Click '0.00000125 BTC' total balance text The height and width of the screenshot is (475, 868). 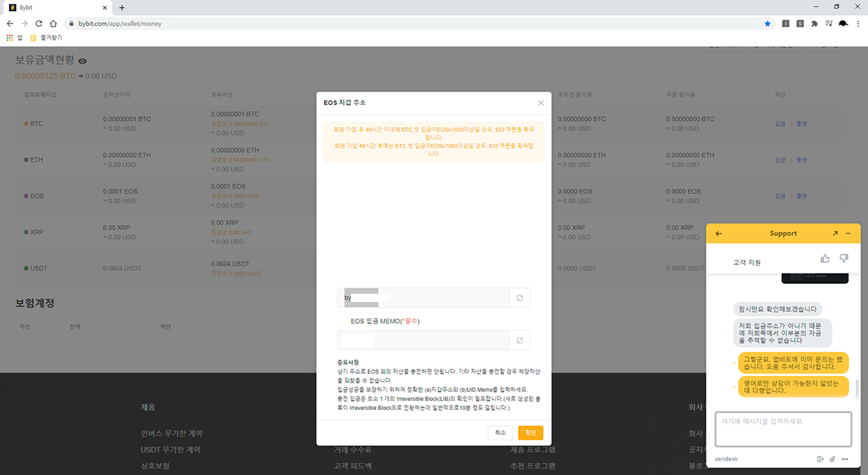[45, 76]
